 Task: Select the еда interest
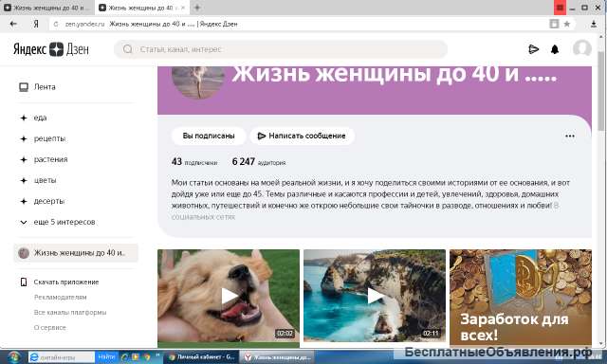[40, 118]
